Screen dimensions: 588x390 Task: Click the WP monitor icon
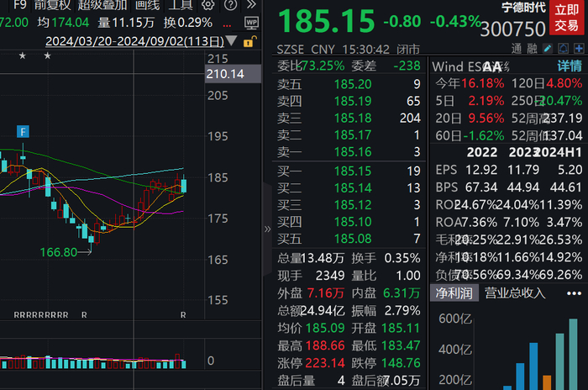click(x=252, y=23)
